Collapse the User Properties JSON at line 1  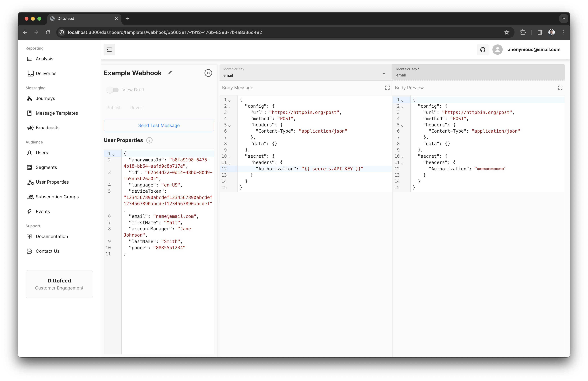coord(113,155)
